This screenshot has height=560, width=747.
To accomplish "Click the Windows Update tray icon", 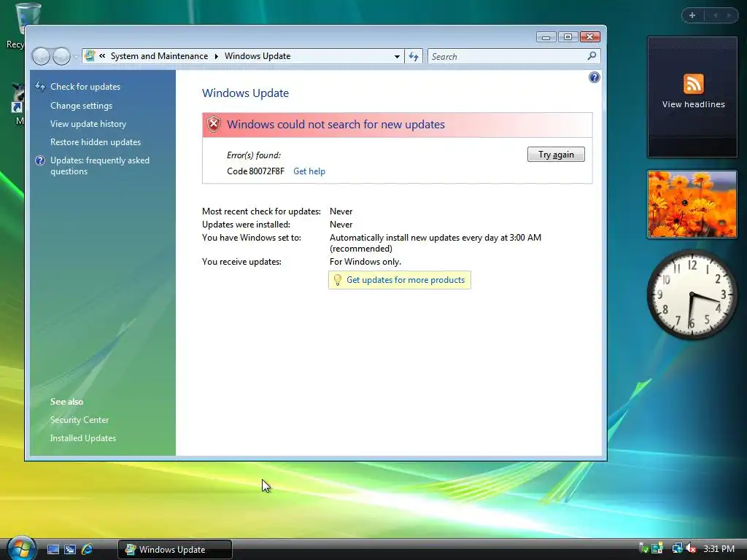I will [x=657, y=548].
